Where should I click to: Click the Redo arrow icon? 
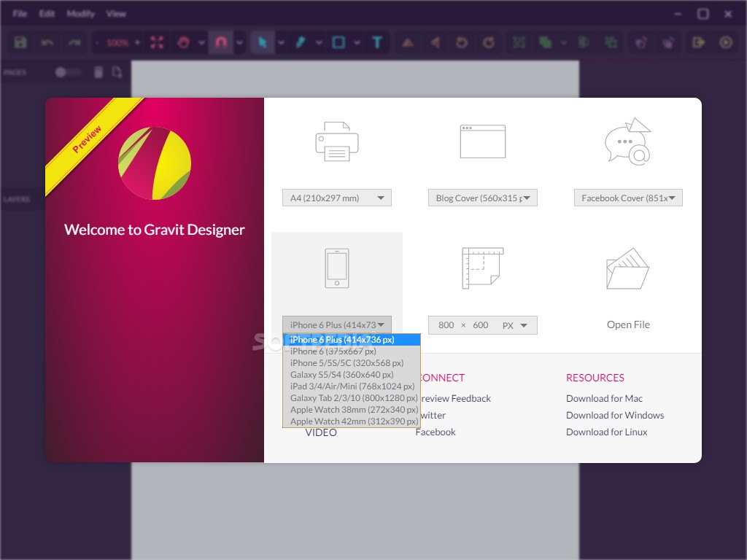[74, 42]
